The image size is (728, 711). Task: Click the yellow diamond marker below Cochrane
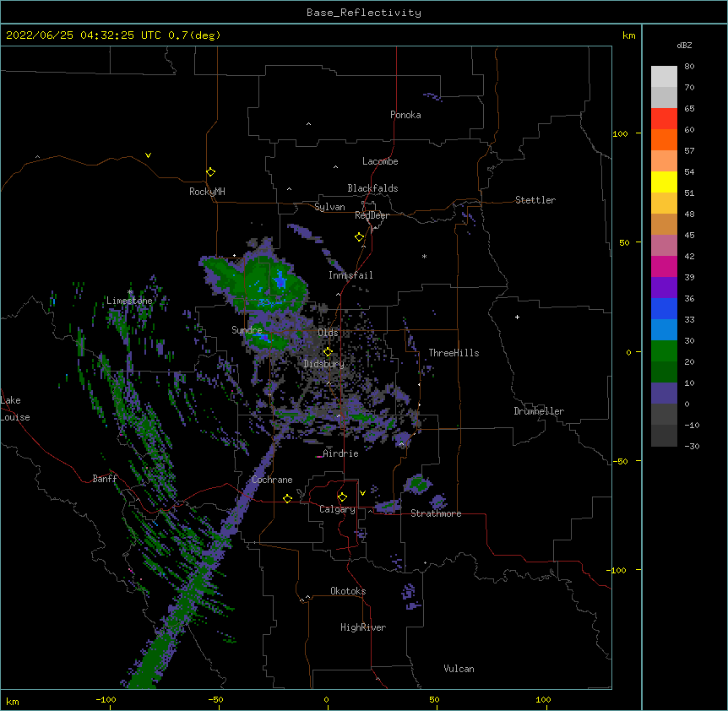coord(287,498)
